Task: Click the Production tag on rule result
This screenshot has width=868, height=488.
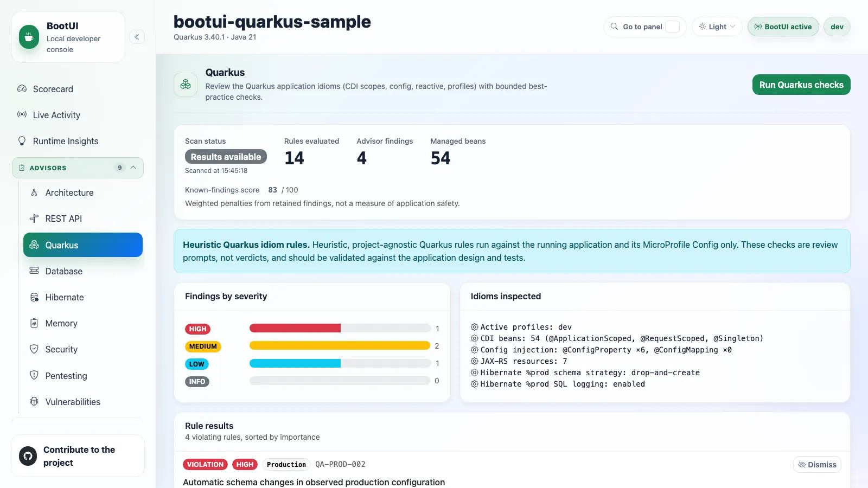Action: point(286,465)
